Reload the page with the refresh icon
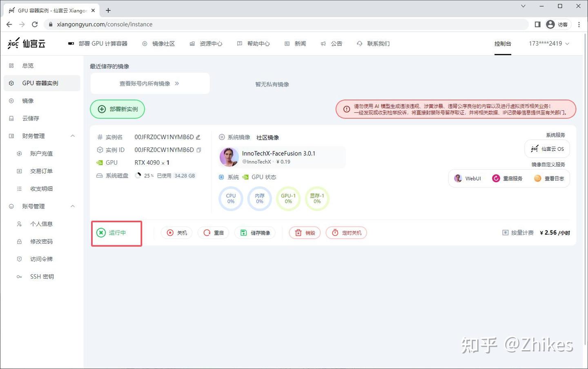The width and height of the screenshot is (588, 369). point(35,25)
